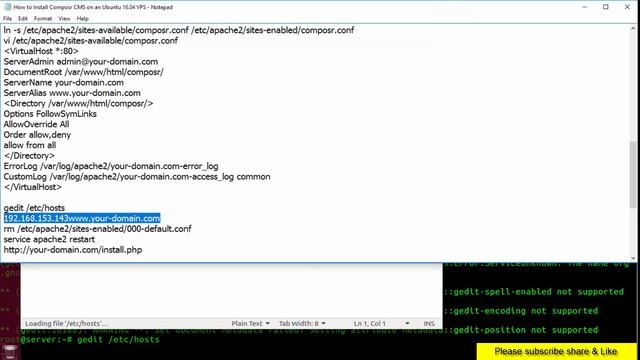Click the scroll up arrow in Notepad
The image size is (640, 360).
tap(633, 29)
